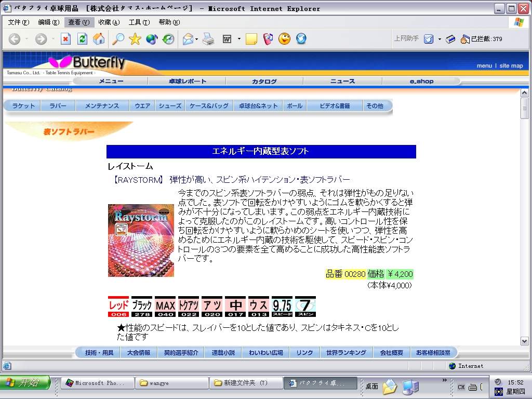Click the "menu" link in the header
The height and width of the screenshot is (399, 532).
[x=484, y=66]
